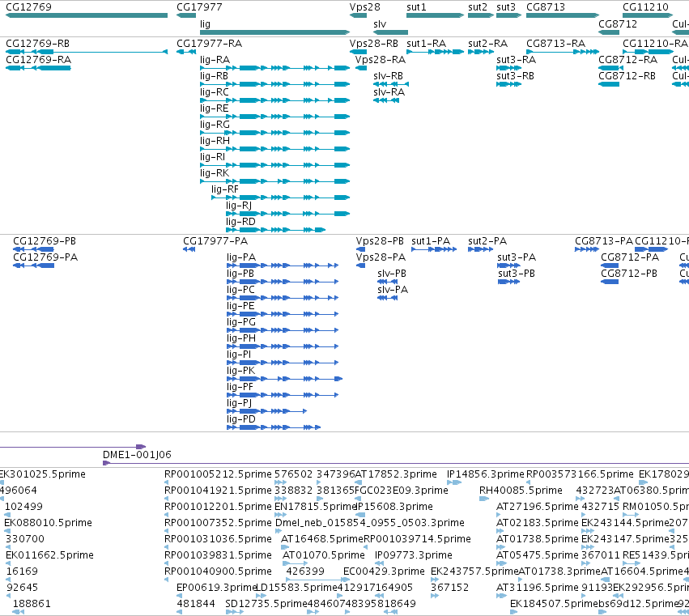The height and width of the screenshot is (616, 689).
Task: Select transcript CG12769-RA label
Action: pos(38,59)
